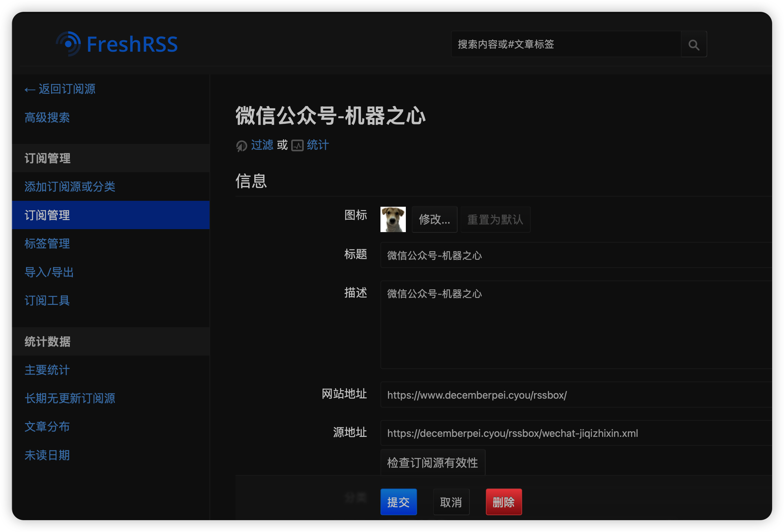Click the dog feed icon thumbnail
This screenshot has height=532, width=784.
click(x=393, y=220)
